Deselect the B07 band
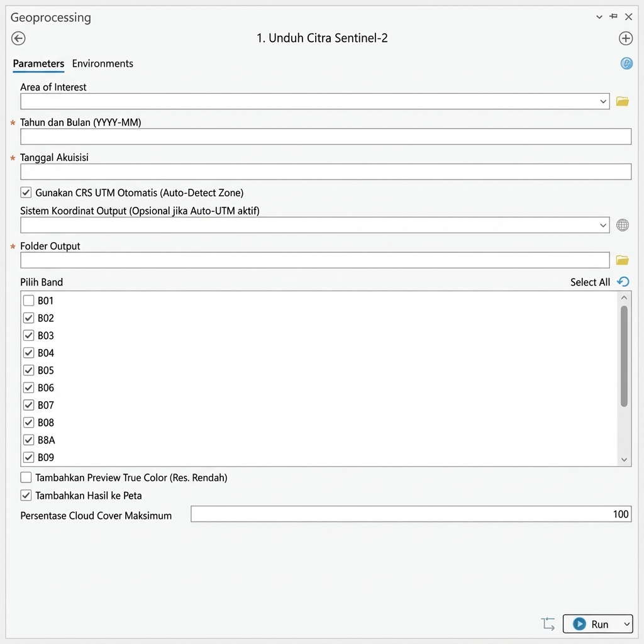This screenshot has height=644, width=644. coord(28,405)
